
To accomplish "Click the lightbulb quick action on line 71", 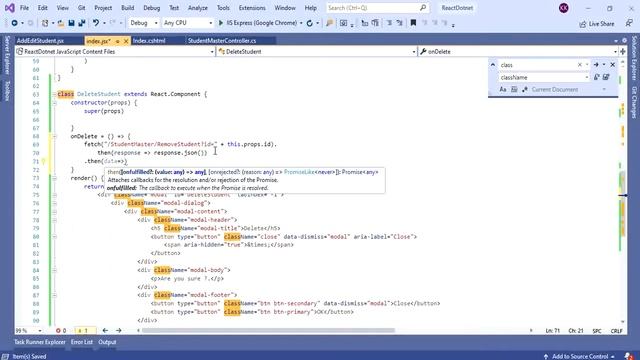I will pos(44,162).
